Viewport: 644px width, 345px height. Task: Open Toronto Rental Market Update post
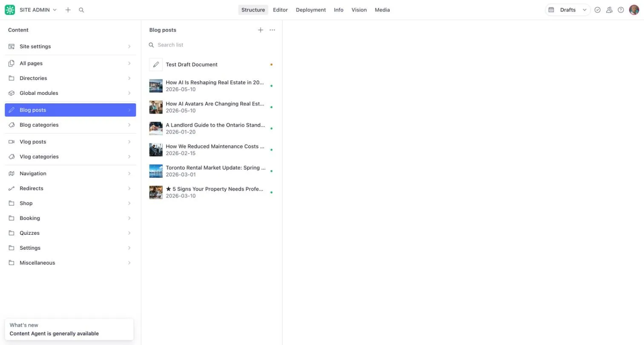[x=211, y=171]
